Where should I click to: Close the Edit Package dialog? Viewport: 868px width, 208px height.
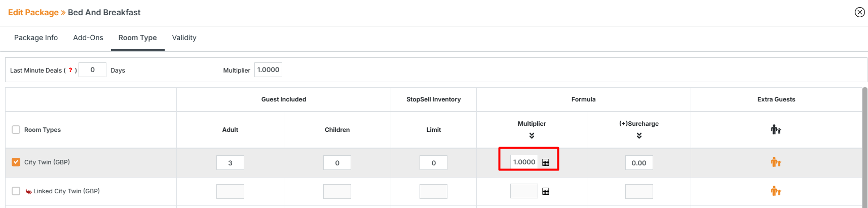pyautogui.click(x=859, y=12)
